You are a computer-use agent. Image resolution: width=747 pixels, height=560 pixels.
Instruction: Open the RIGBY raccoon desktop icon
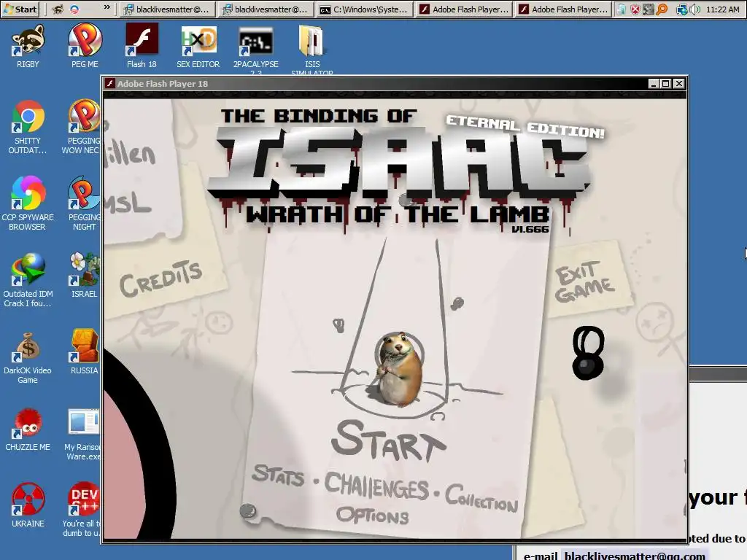click(x=28, y=47)
